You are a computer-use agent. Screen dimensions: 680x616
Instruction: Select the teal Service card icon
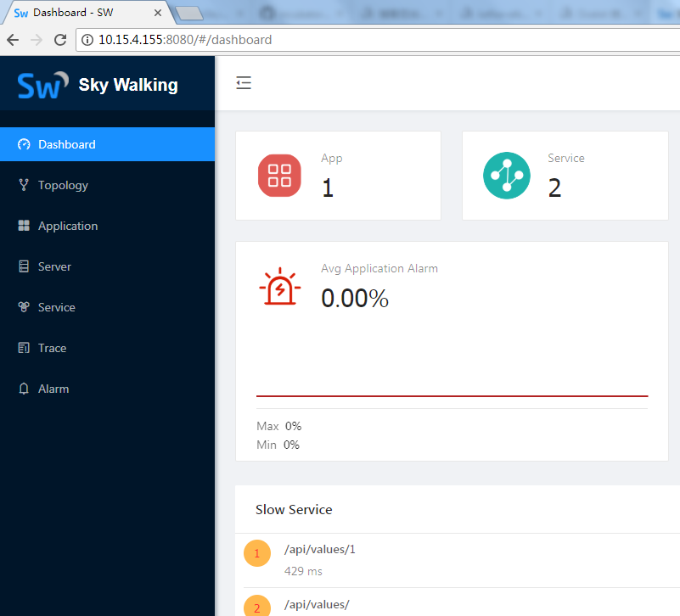pos(507,176)
